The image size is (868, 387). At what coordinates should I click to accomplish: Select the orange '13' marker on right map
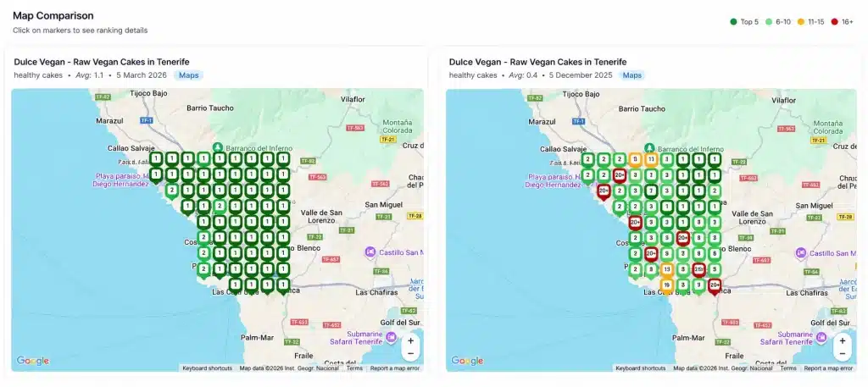pos(667,270)
